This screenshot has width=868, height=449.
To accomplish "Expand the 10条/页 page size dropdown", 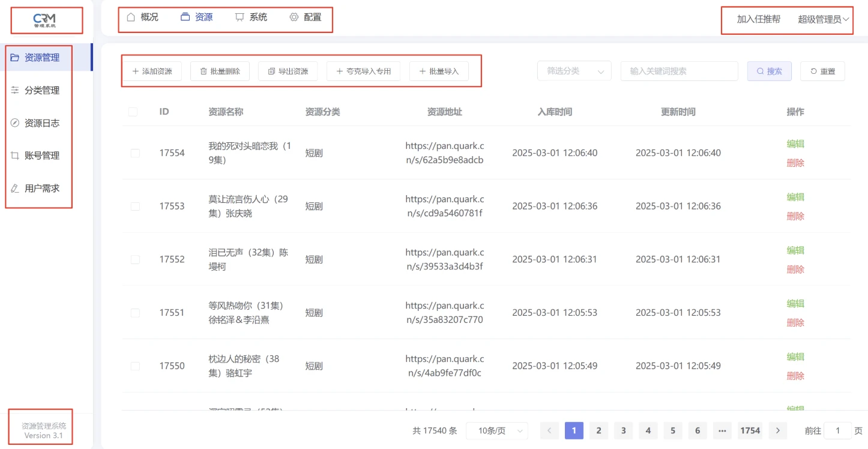I will [x=497, y=430].
